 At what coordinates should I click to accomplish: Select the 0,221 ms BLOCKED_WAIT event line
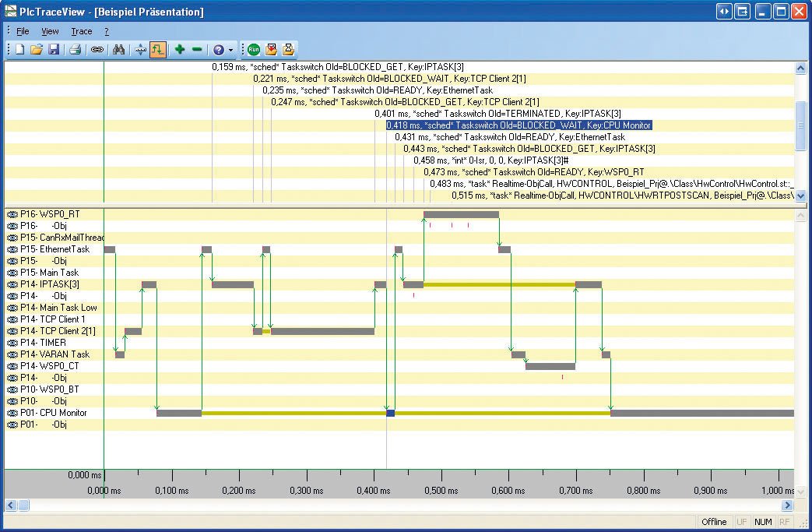(x=389, y=79)
